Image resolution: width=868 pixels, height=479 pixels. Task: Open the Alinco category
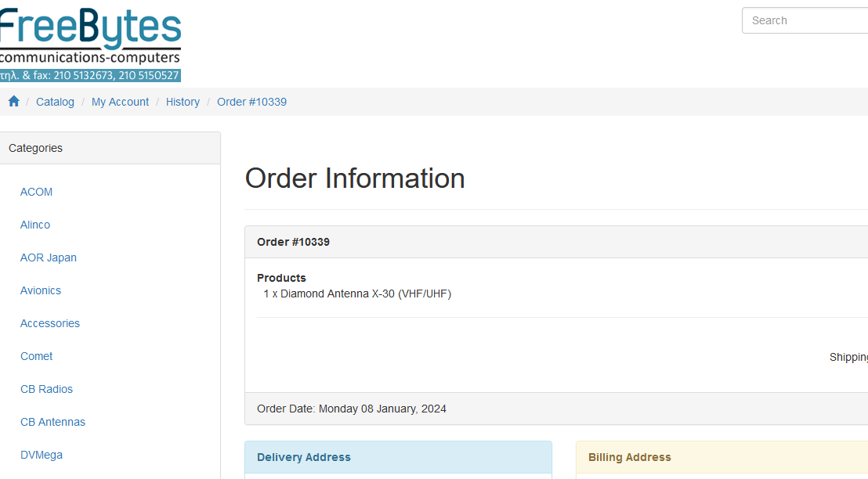coord(35,225)
